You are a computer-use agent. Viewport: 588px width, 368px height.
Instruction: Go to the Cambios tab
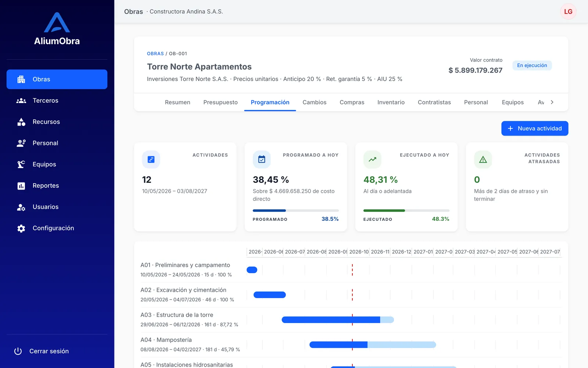pos(315,102)
